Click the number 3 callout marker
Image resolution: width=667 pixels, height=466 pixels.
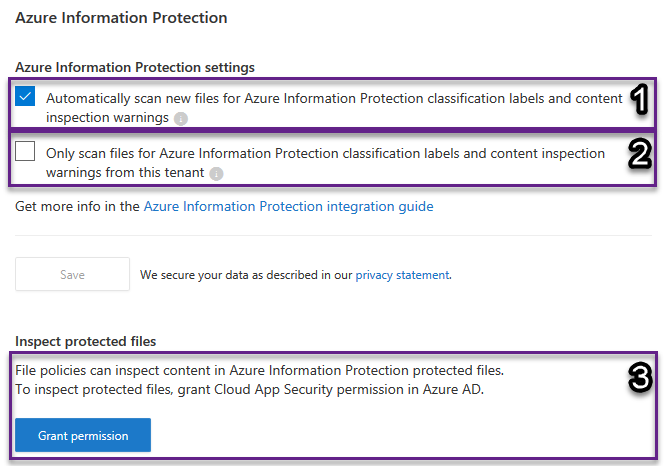pyautogui.click(x=640, y=378)
